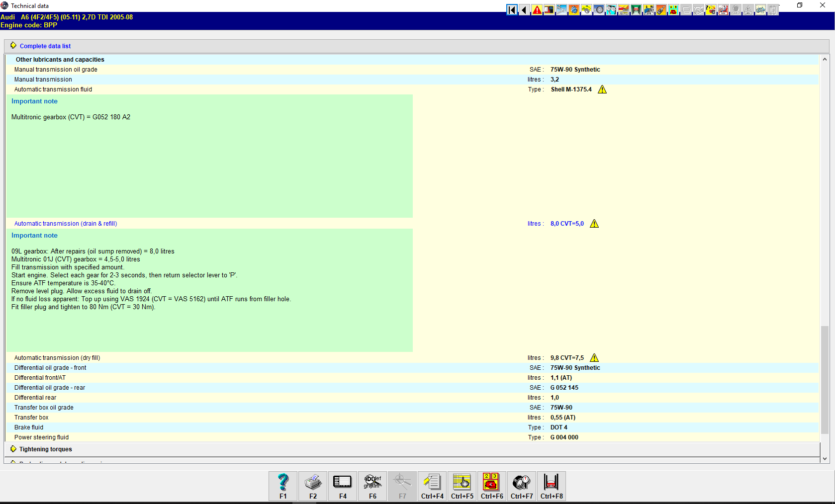Open the wheel disc icon in top toolbar
The height and width of the screenshot is (504, 835).
(x=599, y=10)
